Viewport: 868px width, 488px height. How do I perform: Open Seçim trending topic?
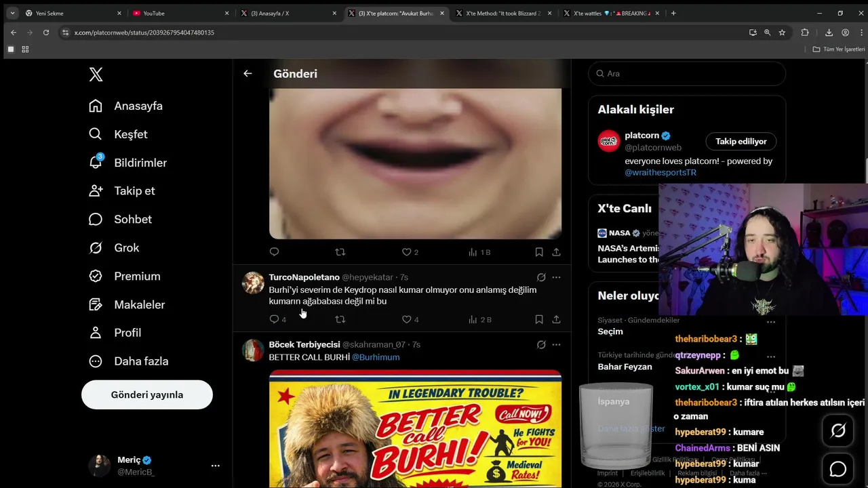click(x=610, y=331)
